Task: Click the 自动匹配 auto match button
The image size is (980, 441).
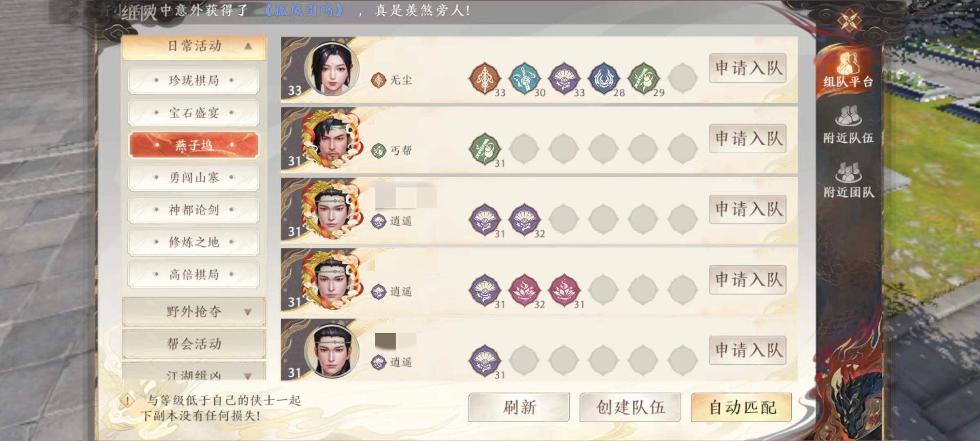Action: pyautogui.click(x=741, y=407)
